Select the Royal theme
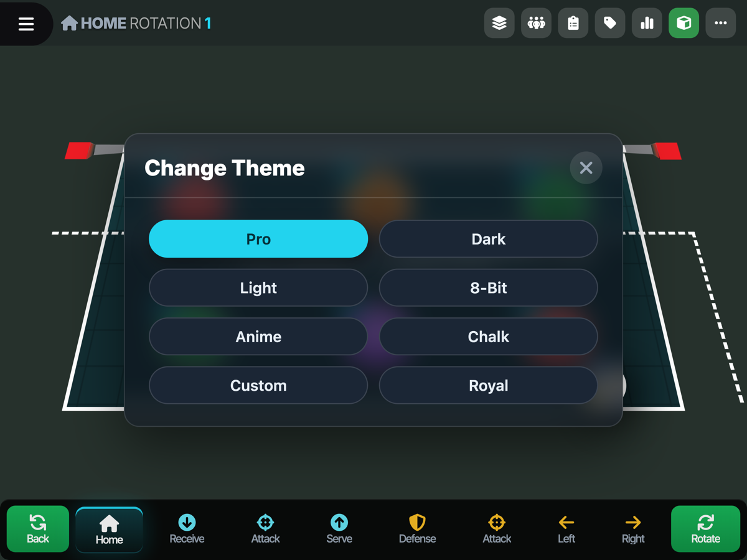The image size is (747, 560). [489, 386]
